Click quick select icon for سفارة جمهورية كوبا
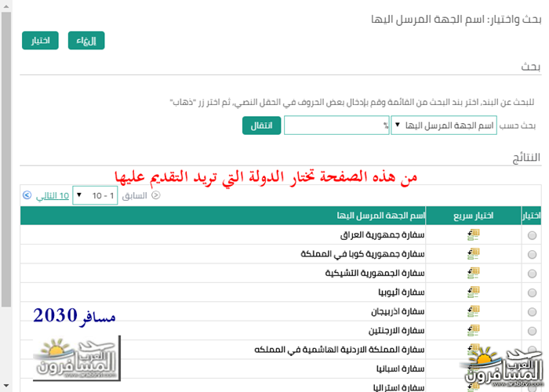Viewport: 549px width, 392px height. [473, 254]
